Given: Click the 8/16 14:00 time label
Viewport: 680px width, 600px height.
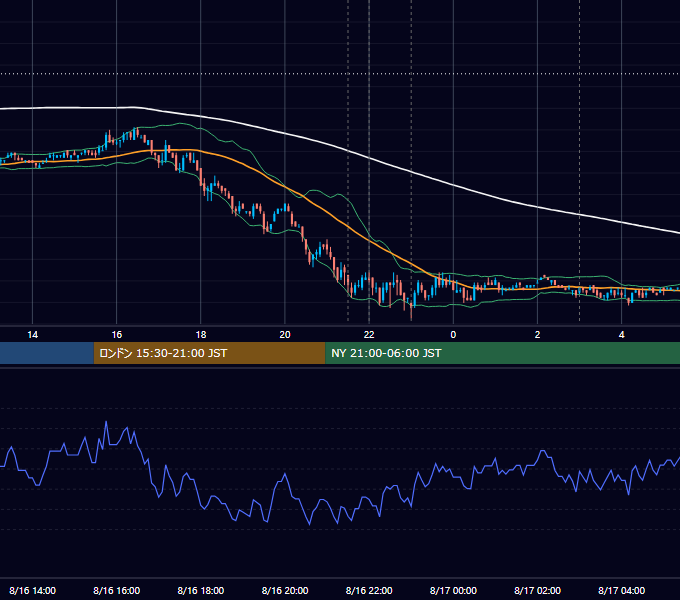Looking at the screenshot, I should [33, 590].
